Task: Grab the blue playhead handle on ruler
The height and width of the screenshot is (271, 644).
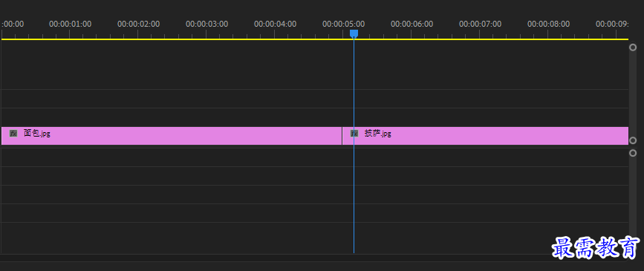Action: click(x=354, y=33)
